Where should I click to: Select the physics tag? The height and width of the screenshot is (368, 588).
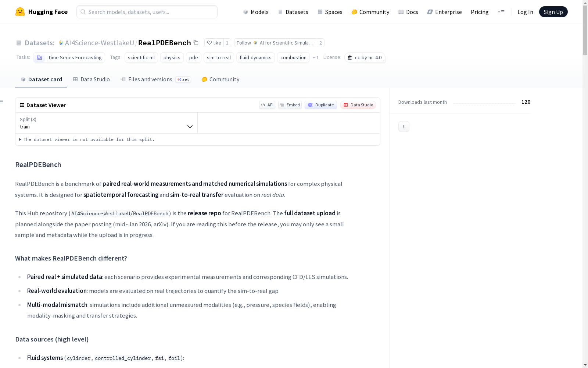pos(172,57)
